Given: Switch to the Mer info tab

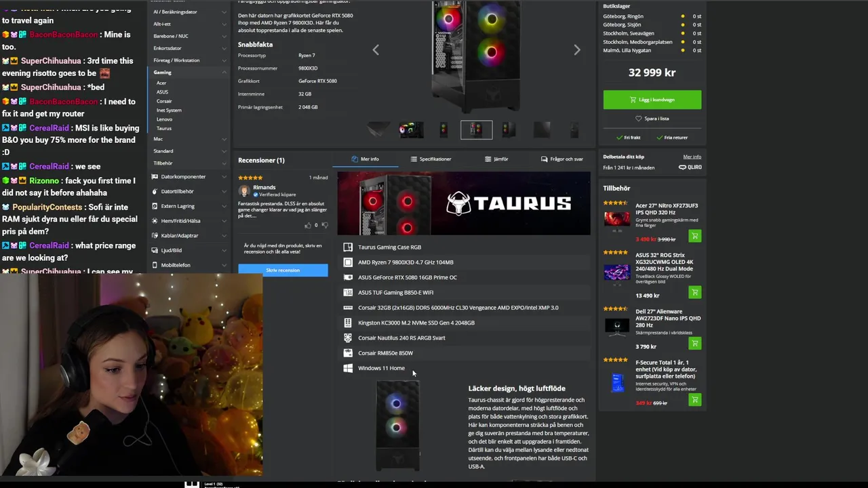Looking at the screenshot, I should coord(365,159).
